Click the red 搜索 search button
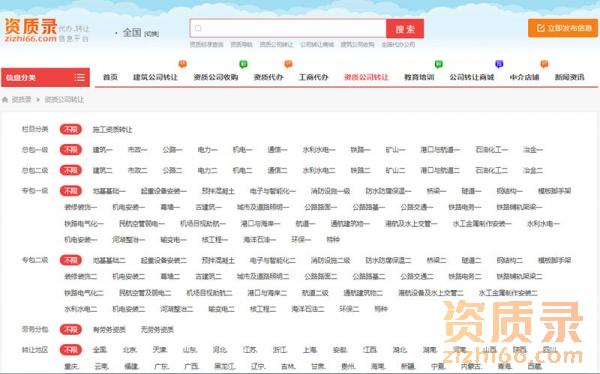The image size is (600, 374). coord(405,29)
